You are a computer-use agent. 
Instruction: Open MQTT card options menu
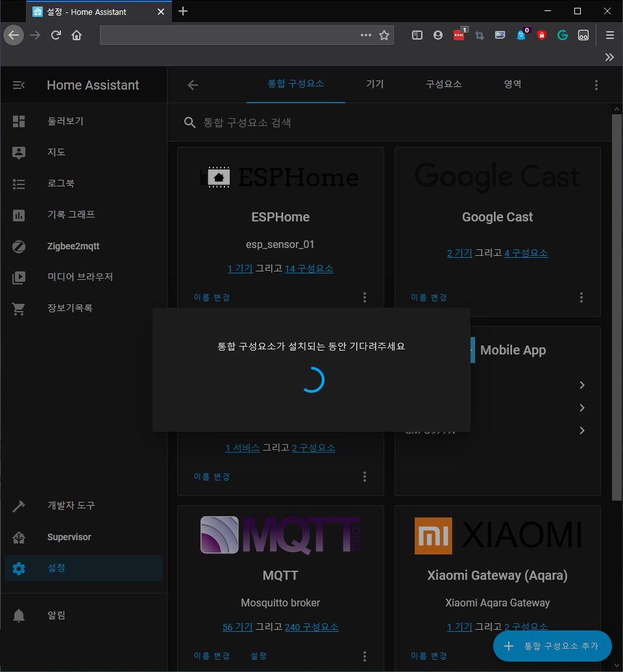365,656
